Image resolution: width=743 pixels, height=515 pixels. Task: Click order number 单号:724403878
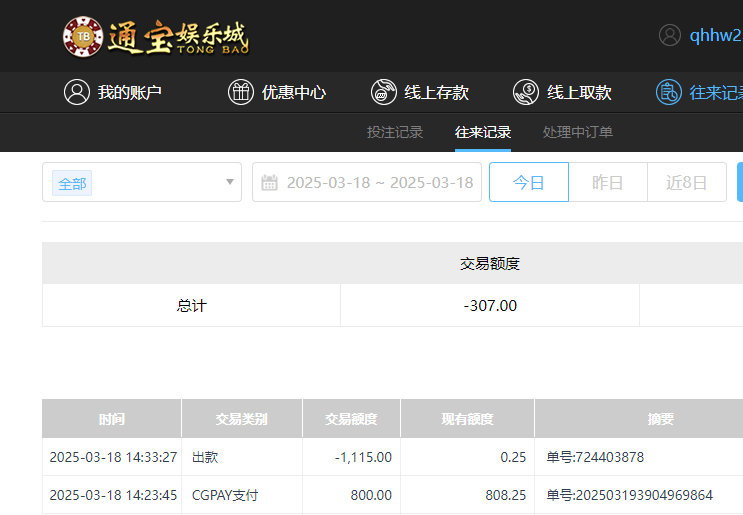pyautogui.click(x=595, y=457)
